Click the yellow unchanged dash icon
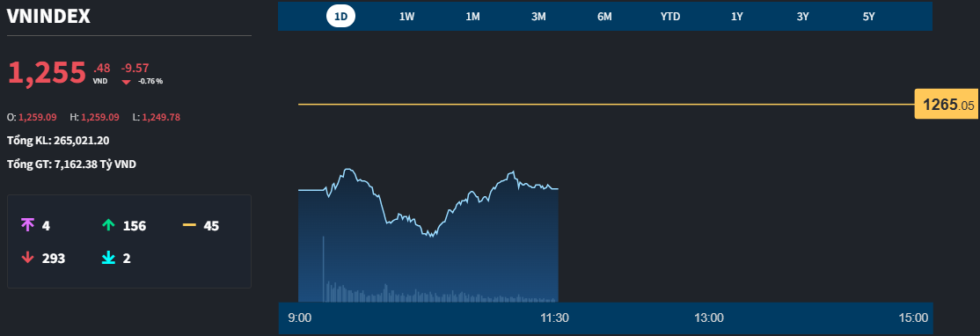 click(x=189, y=225)
